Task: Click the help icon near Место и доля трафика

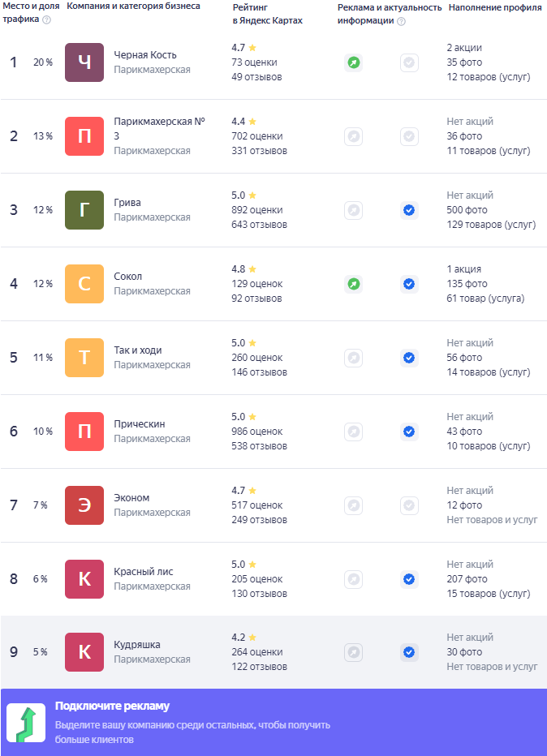Action: click(x=46, y=19)
